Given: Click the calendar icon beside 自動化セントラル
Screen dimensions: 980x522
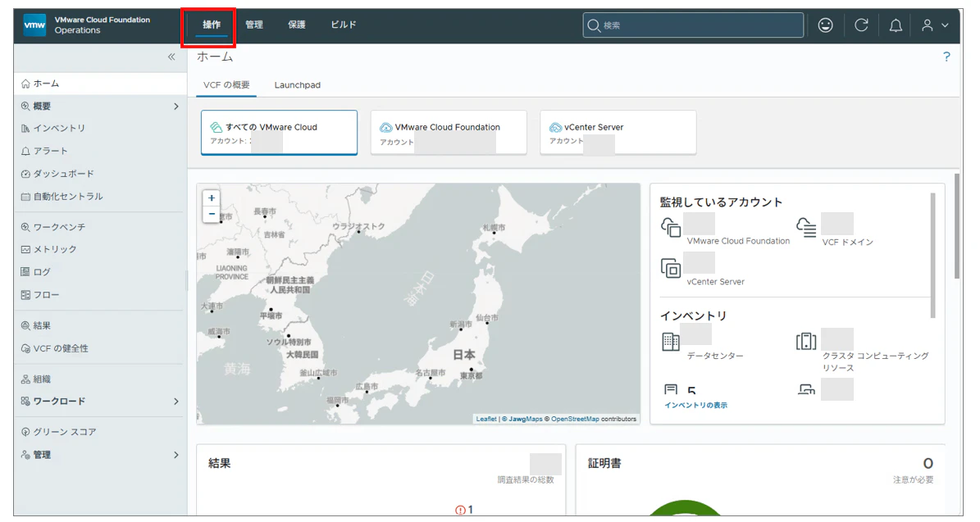Looking at the screenshot, I should coord(25,197).
